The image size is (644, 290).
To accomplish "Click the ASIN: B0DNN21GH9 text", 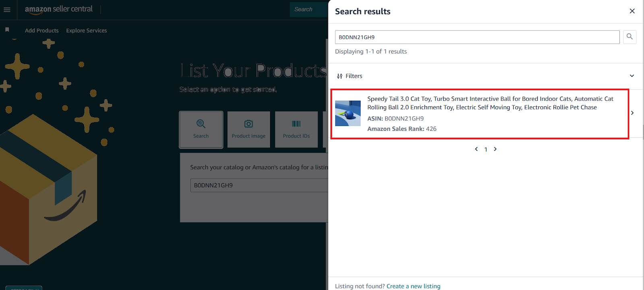I will 396,118.
